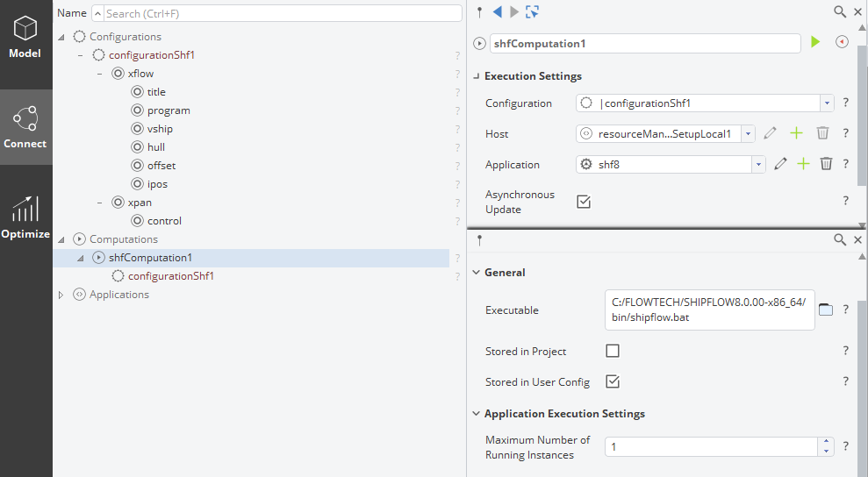This screenshot has height=477, width=868.
Task: Select the control tree item
Action: [x=164, y=221]
